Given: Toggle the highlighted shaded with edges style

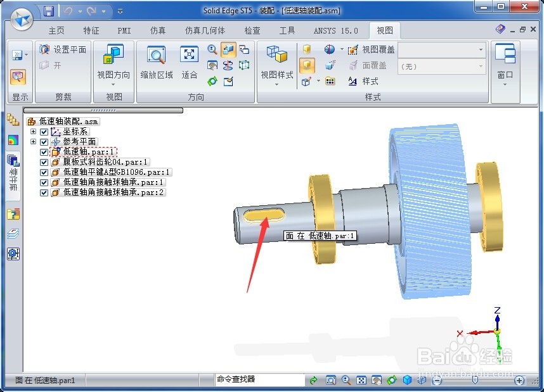Looking at the screenshot, I should (307, 65).
